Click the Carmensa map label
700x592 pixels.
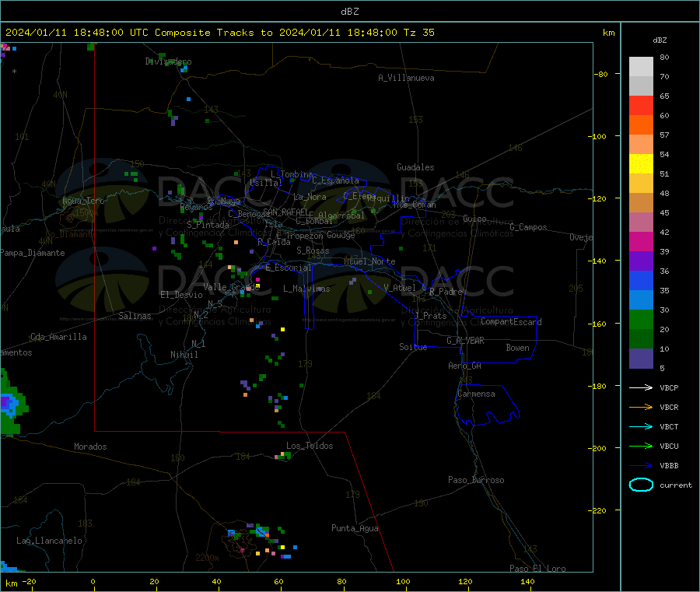[476, 394]
